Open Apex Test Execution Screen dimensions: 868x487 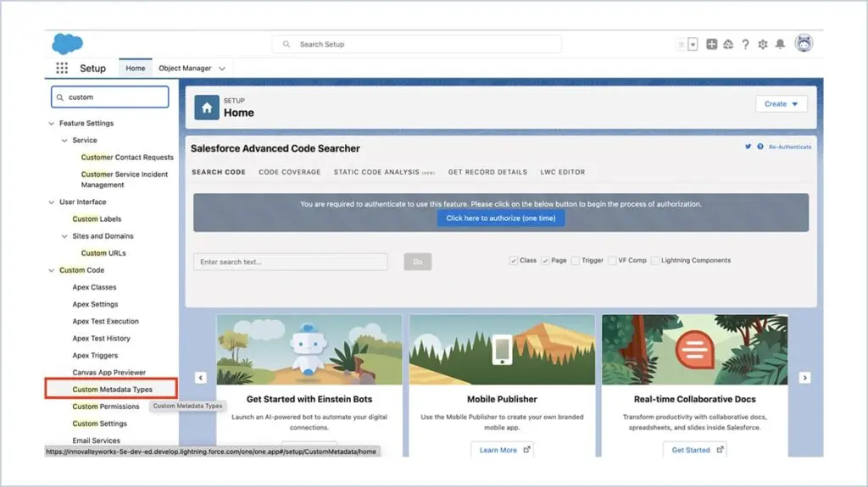point(106,322)
